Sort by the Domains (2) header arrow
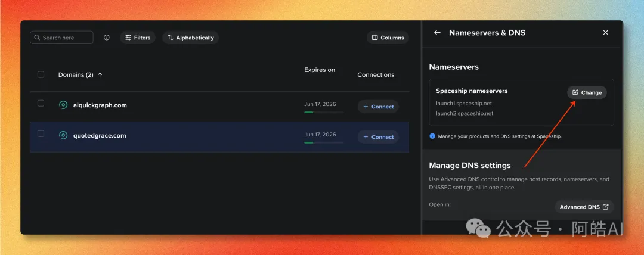Screen dimensions: 644x255 pyautogui.click(x=100, y=75)
